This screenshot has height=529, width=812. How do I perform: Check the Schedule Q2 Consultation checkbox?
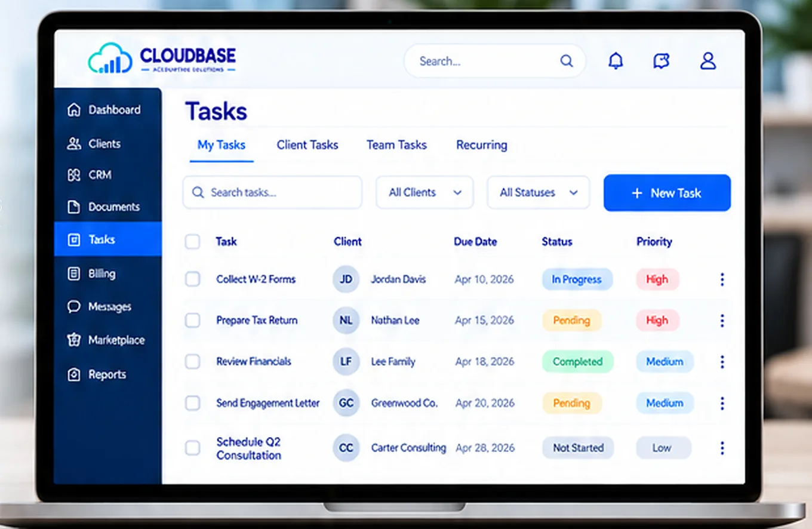tap(192, 448)
